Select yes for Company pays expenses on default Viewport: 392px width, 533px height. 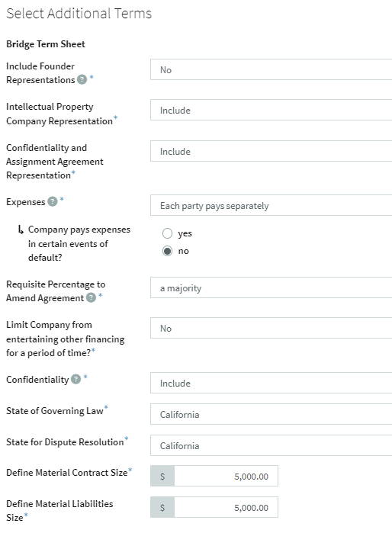[167, 233]
